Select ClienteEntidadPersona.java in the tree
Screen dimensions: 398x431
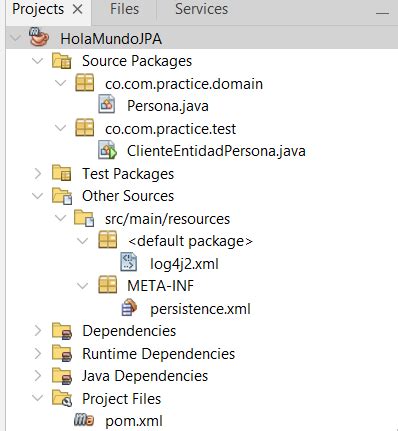click(x=216, y=151)
